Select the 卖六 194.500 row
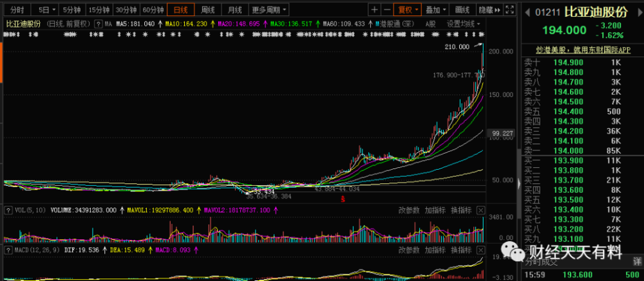Viewport: 644px width, 281px height. (581, 102)
